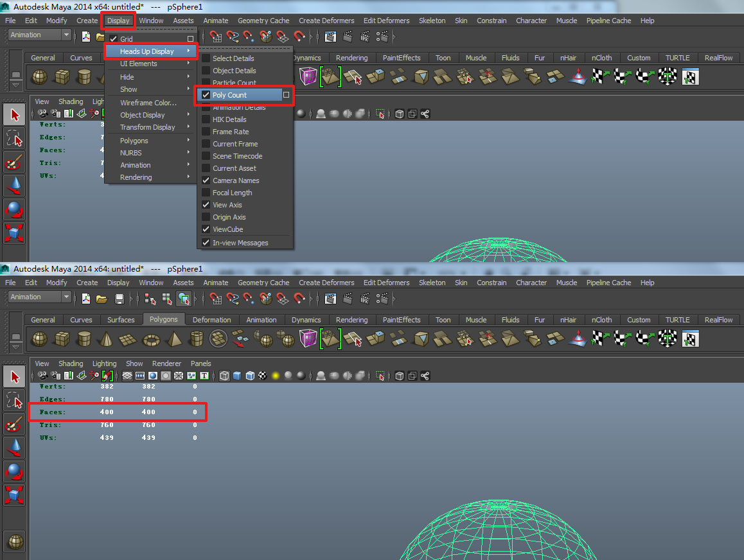Image resolution: width=744 pixels, height=560 pixels.
Task: Pick Lasso select tool in lower toolbox
Action: [x=15, y=401]
